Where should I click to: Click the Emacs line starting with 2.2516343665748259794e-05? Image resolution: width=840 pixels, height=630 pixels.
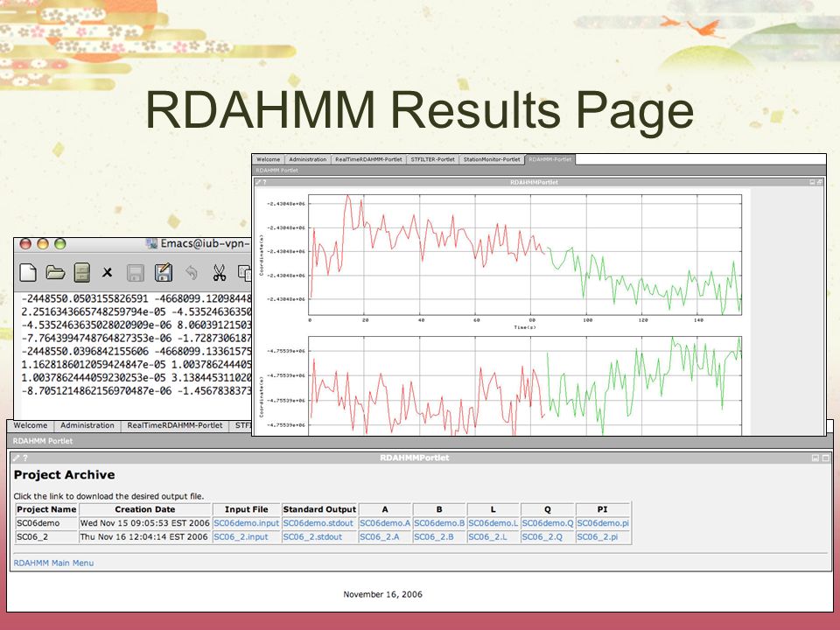tap(136, 311)
